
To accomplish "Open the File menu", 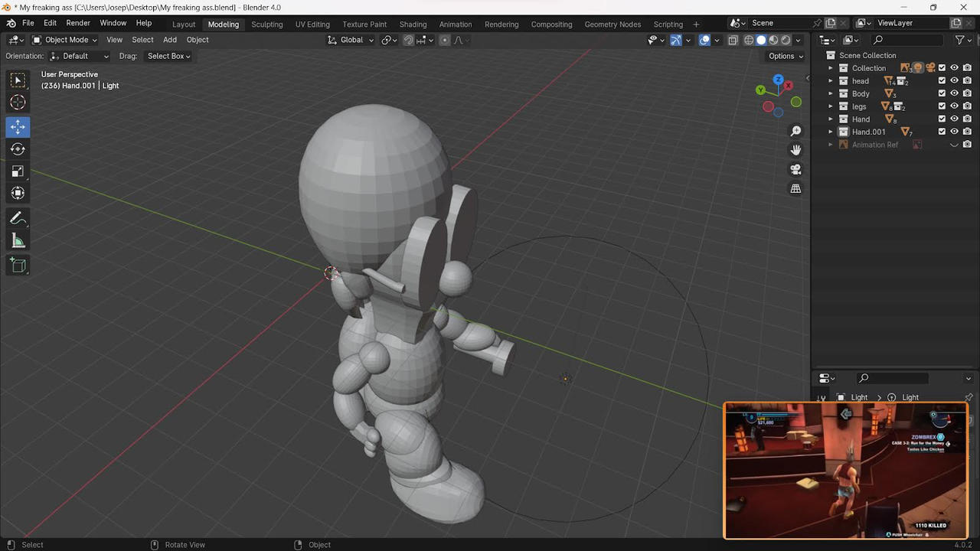I will (x=28, y=24).
